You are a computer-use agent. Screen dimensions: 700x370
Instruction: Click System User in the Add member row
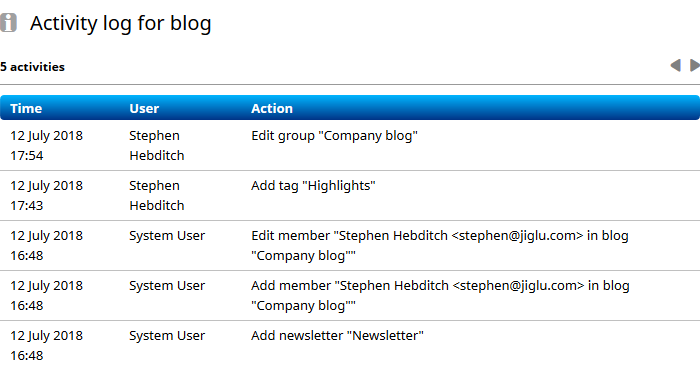point(167,286)
